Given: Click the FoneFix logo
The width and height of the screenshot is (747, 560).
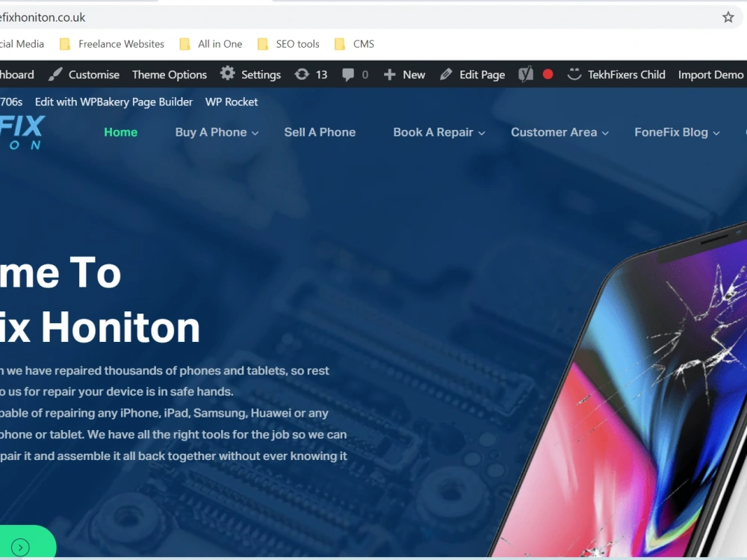Looking at the screenshot, I should pyautogui.click(x=22, y=132).
